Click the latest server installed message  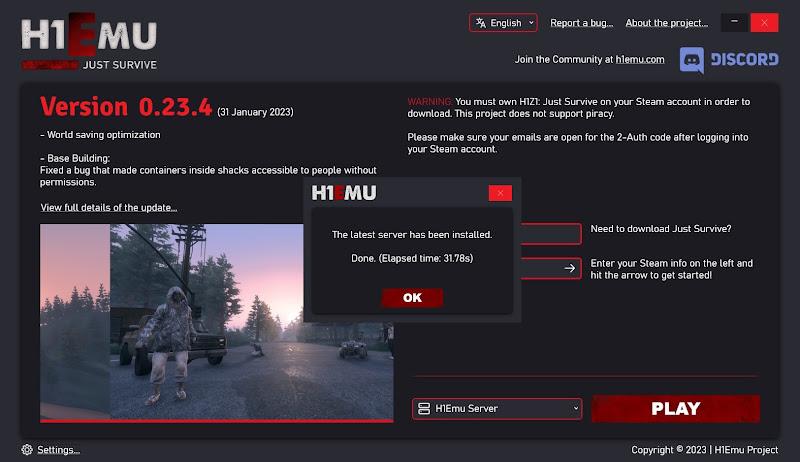pos(412,235)
